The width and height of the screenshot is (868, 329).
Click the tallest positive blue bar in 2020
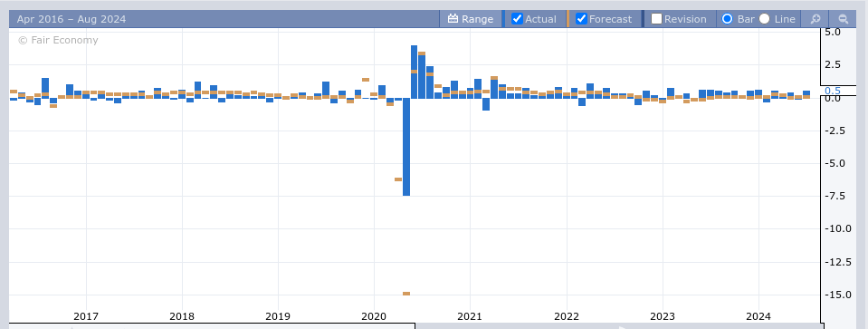414,72
